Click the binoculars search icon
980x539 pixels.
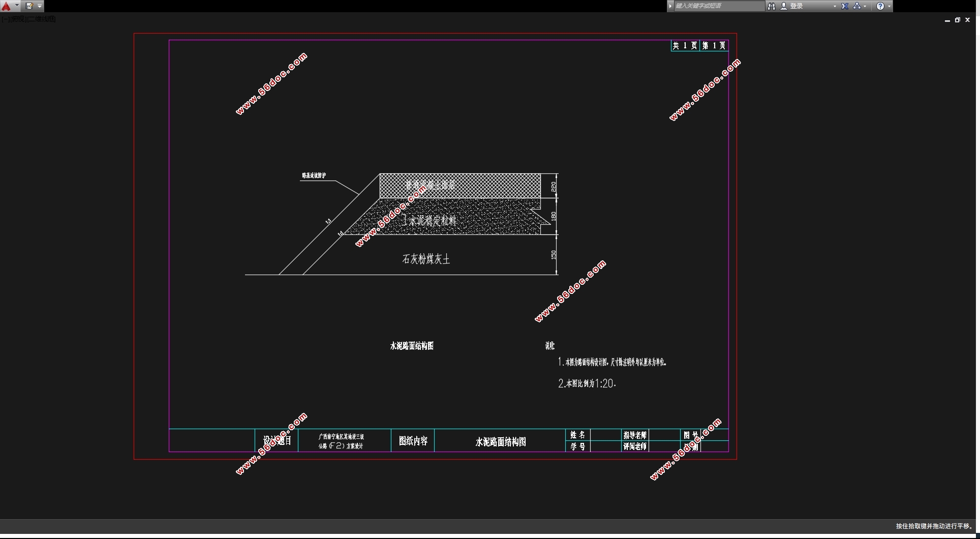tap(772, 6)
